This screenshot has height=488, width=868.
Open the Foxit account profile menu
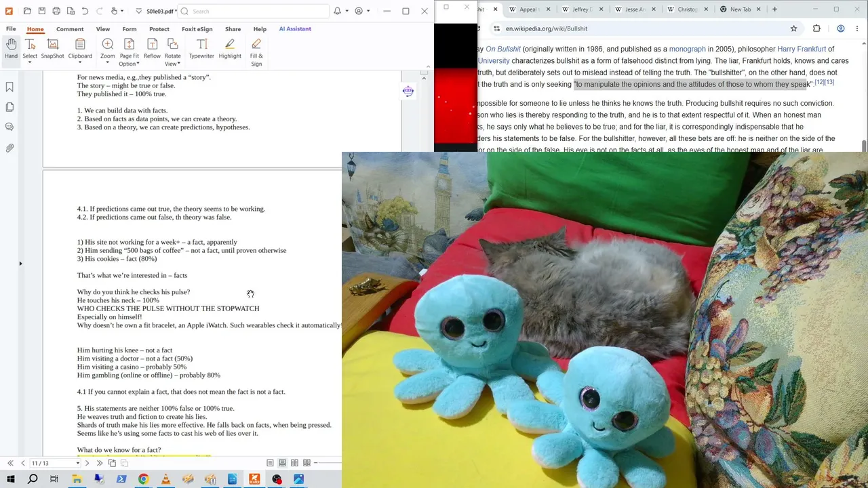[x=359, y=11]
